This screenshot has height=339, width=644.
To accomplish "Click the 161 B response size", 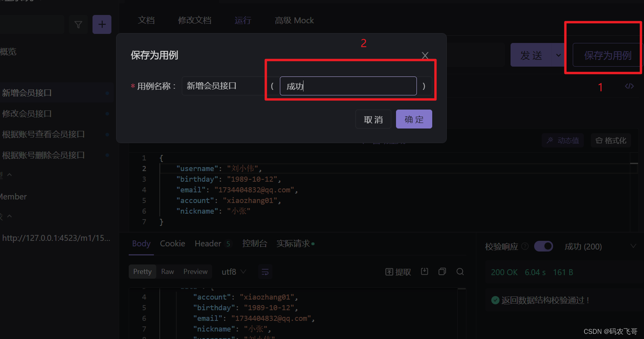I will point(563,272).
